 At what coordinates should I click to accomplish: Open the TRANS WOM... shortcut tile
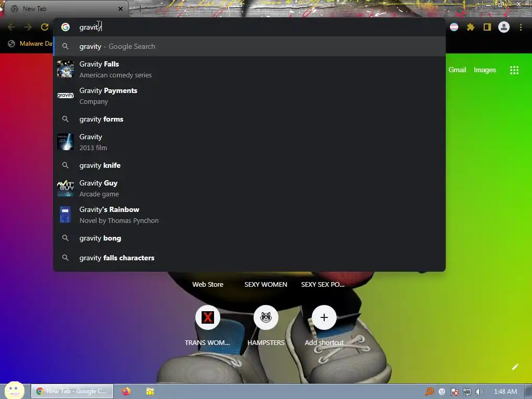(207, 325)
